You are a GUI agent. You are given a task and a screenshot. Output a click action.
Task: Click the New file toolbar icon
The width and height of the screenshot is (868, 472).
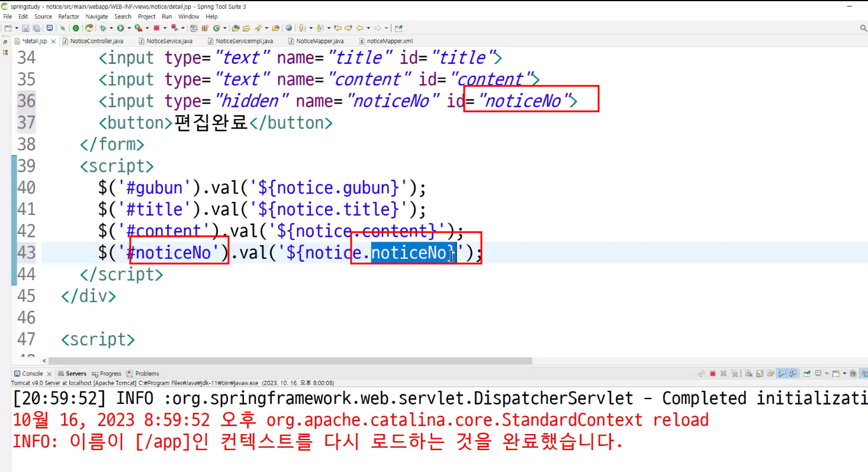coord(8,28)
